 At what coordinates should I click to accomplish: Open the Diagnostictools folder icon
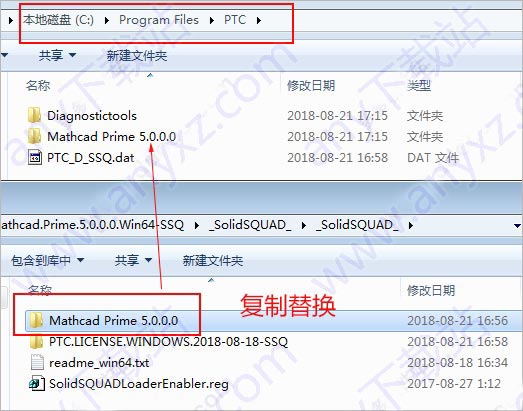click(x=34, y=115)
